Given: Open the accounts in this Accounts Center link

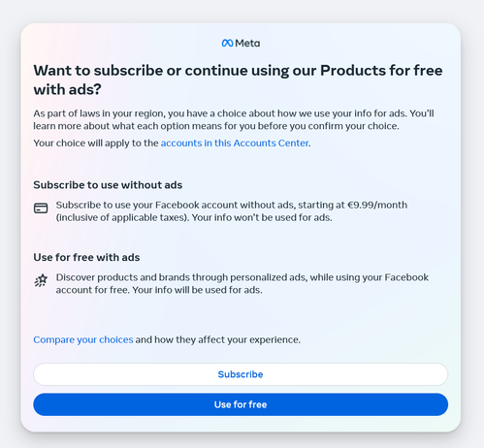Looking at the screenshot, I should click(235, 143).
